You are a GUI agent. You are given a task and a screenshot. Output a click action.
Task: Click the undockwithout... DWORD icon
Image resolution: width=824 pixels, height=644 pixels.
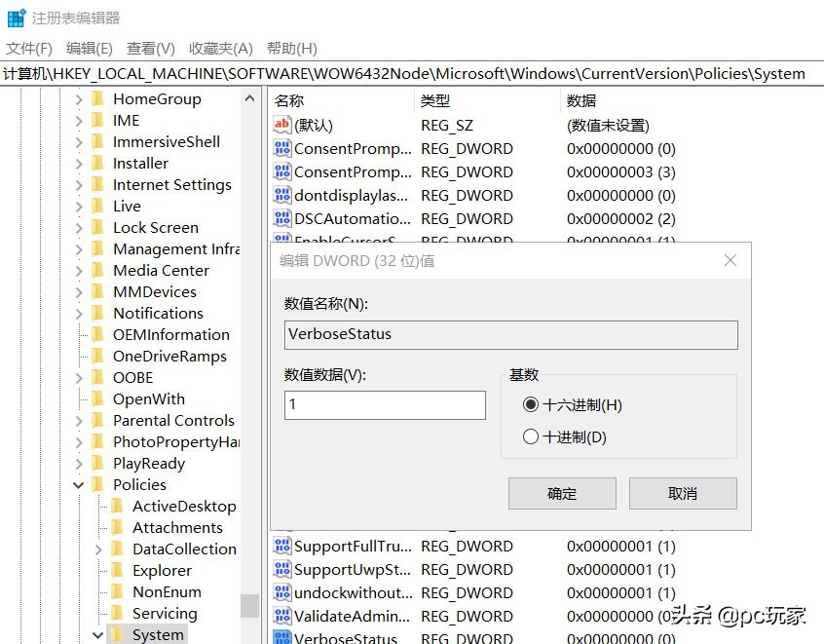click(x=282, y=592)
